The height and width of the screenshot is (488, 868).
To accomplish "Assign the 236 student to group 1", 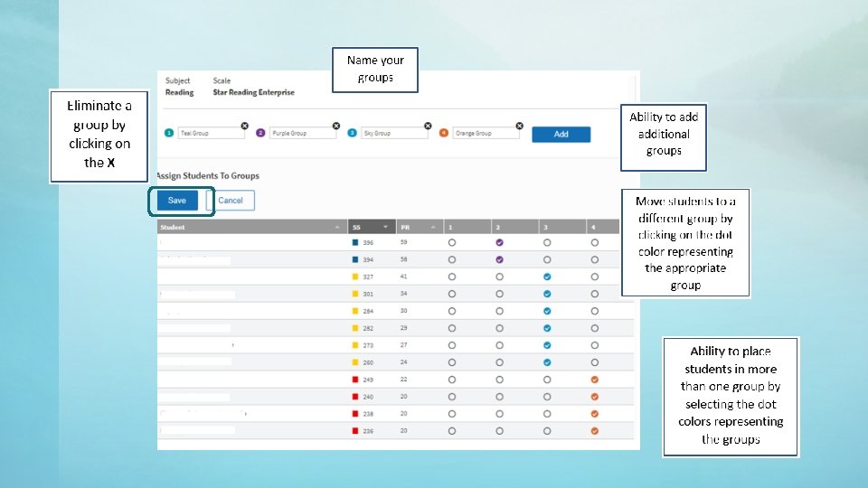I will 452,431.
